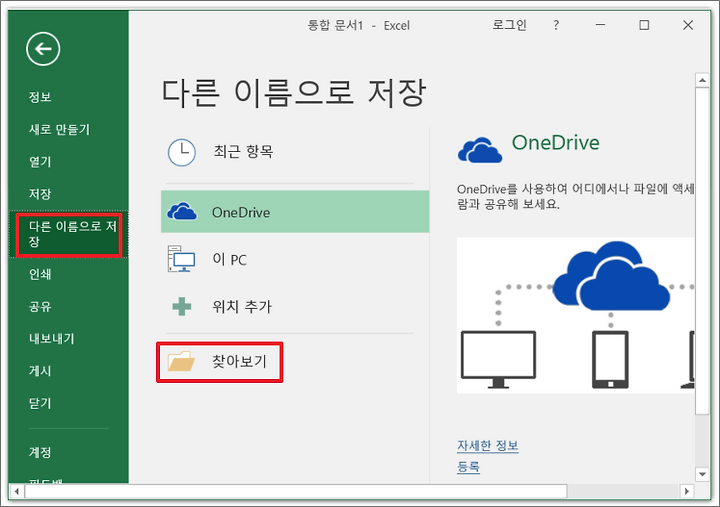Click the clock icon for 최근 항목
The image size is (720, 507).
point(182,152)
